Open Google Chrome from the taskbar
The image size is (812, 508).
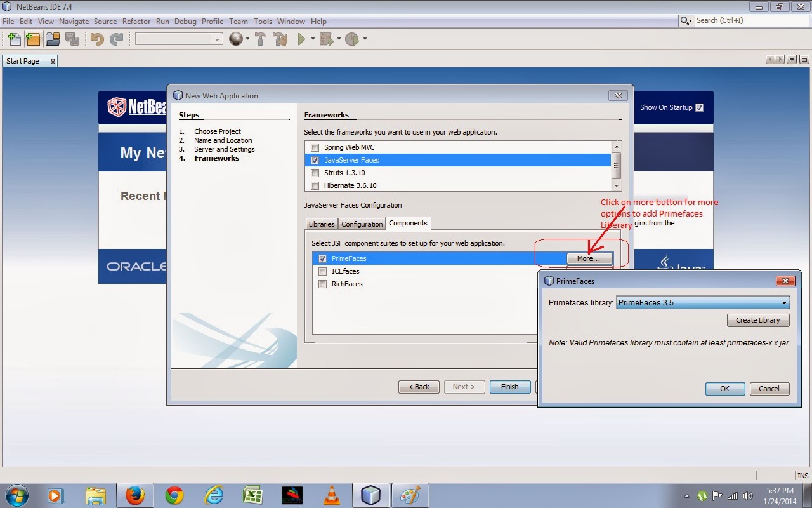click(x=174, y=495)
